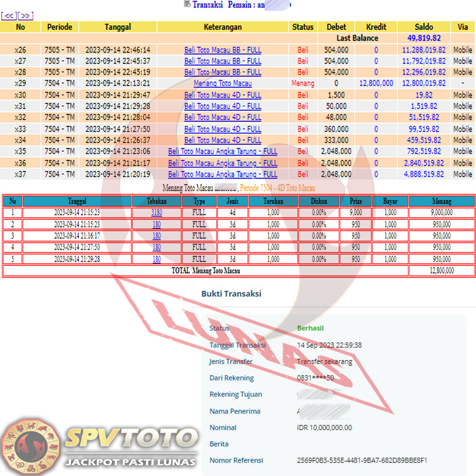Open Beli Toto Macau 4D link in row x34
This screenshot has height=476, width=476.
click(222, 140)
